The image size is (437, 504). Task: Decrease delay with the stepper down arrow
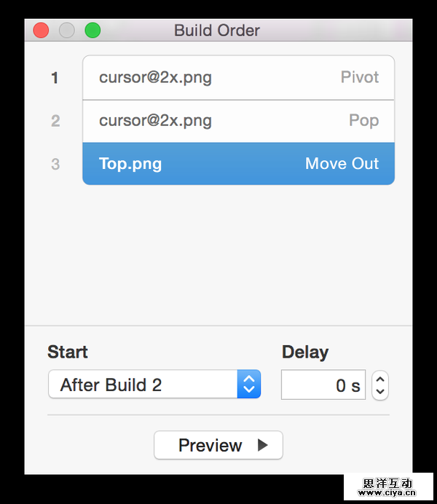(x=379, y=391)
